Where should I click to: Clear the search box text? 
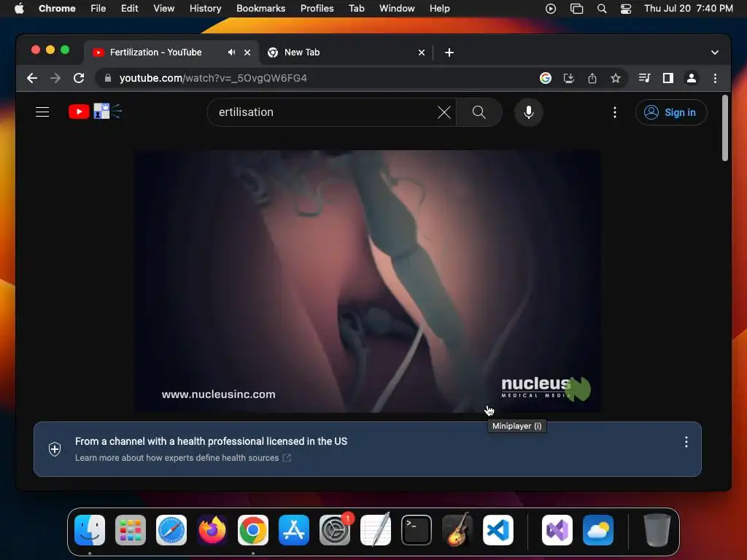coord(444,112)
